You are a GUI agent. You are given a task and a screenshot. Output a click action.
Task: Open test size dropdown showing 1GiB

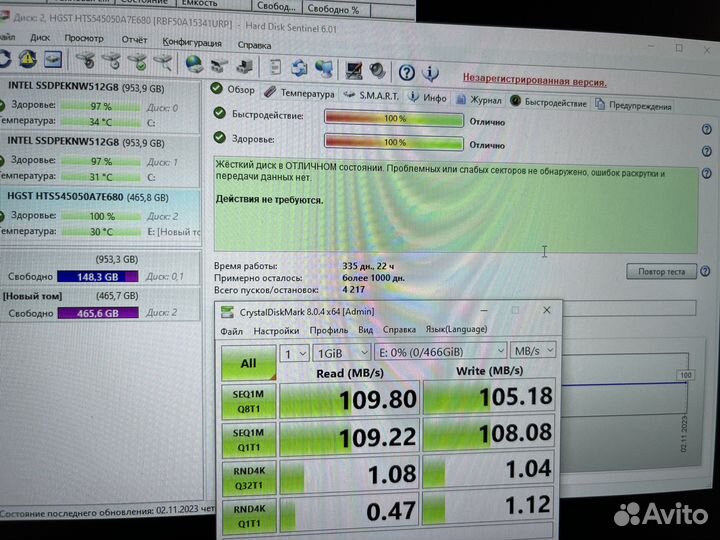coord(342,353)
